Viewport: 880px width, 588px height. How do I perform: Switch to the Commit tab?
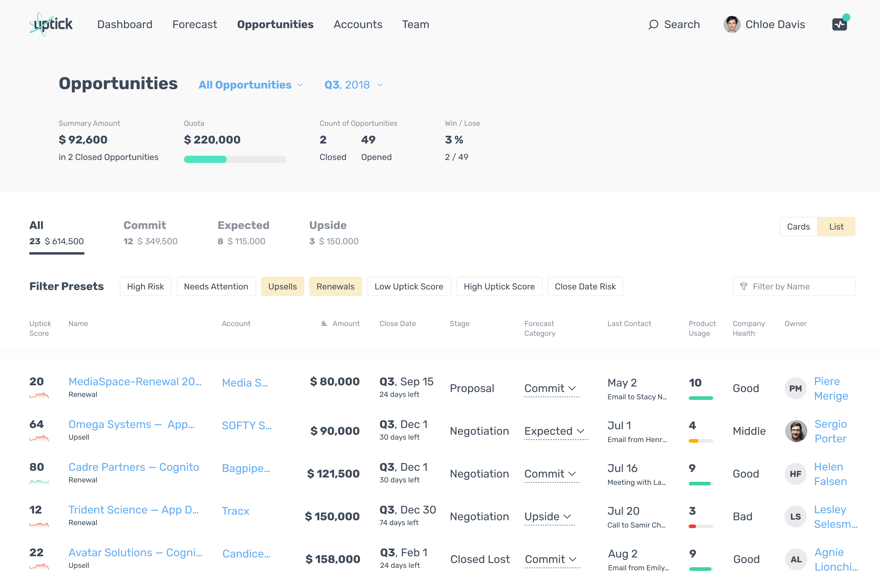(x=150, y=233)
